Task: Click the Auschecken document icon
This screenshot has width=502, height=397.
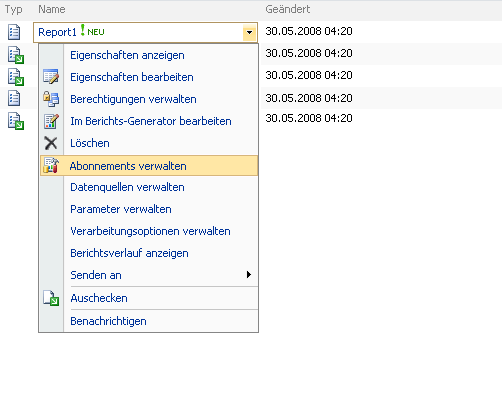Action: (x=51, y=298)
